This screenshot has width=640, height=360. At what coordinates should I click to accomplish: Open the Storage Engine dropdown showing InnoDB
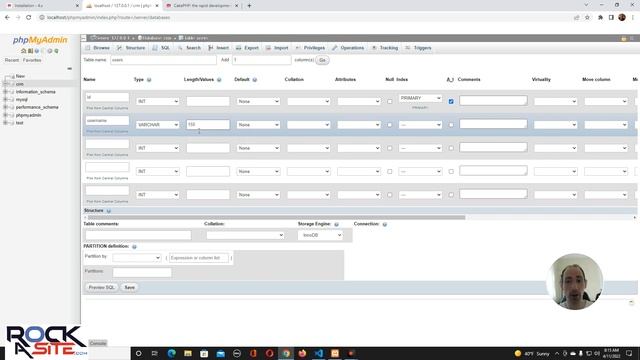(x=320, y=235)
